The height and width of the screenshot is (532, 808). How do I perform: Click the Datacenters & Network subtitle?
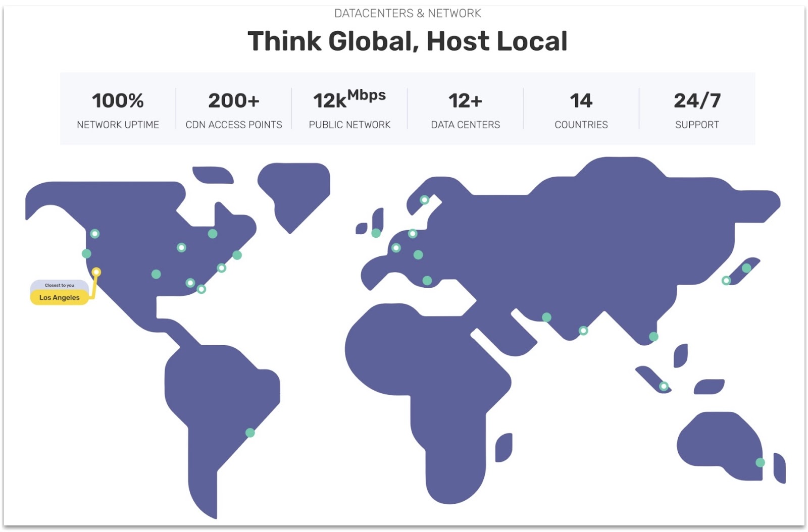pos(408,13)
